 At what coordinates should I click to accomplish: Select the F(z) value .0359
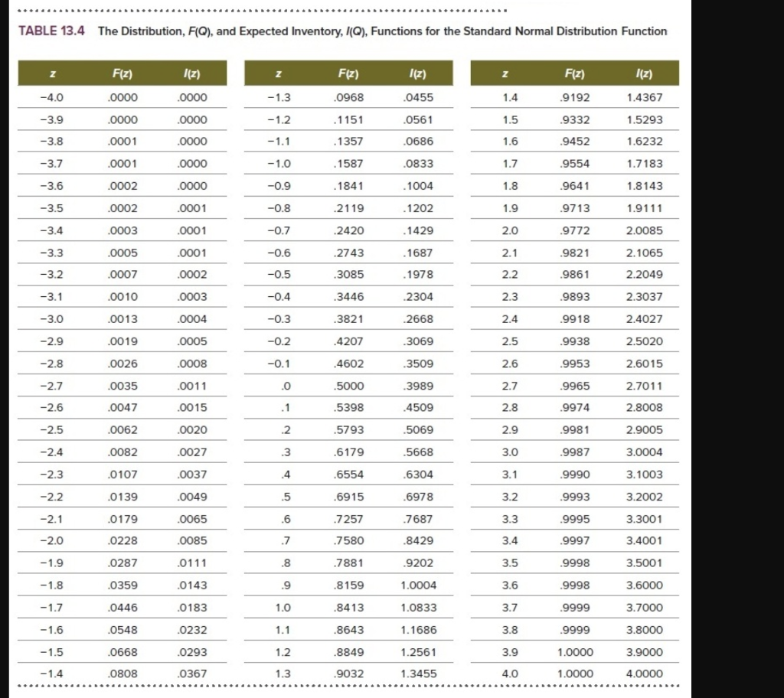(x=122, y=585)
